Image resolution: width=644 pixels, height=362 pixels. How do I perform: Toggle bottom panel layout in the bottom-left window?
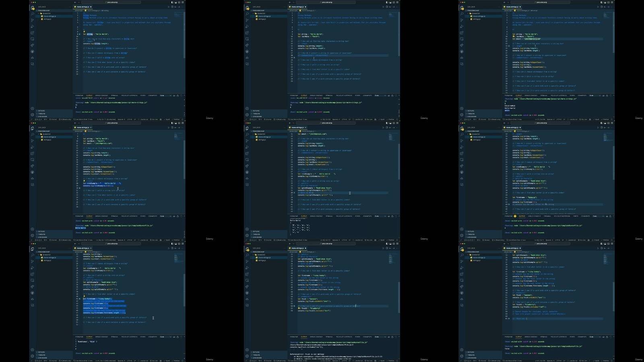pos(176,244)
